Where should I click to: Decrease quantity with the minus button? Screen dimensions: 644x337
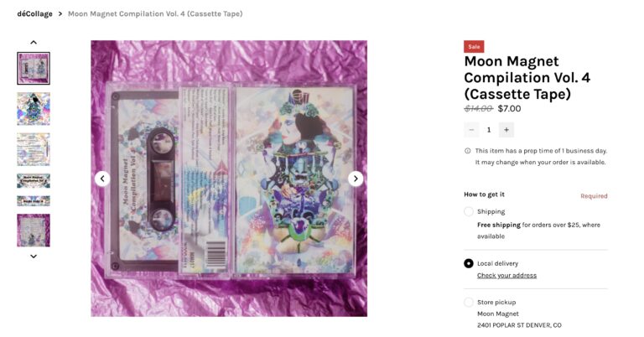tap(471, 130)
